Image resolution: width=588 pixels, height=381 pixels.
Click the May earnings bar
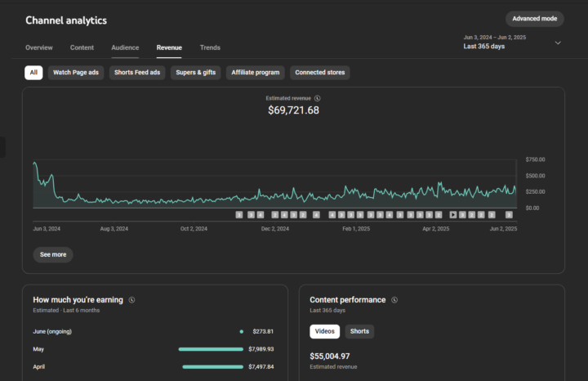coord(211,349)
